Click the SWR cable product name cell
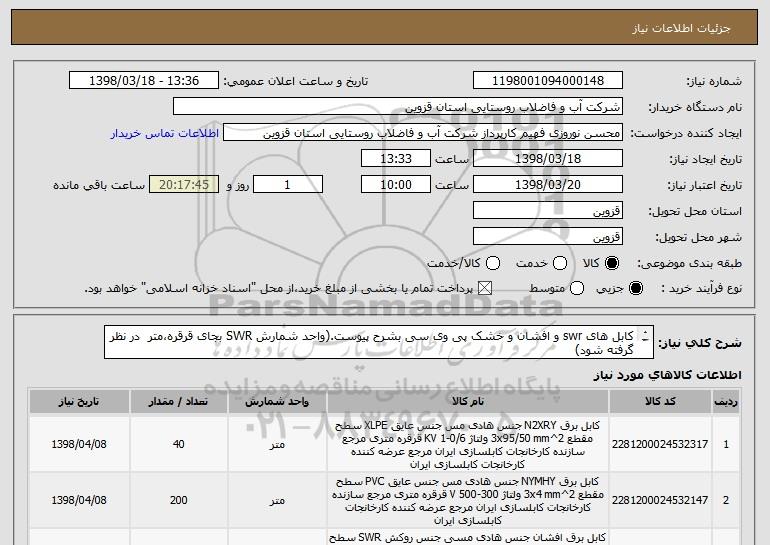 [x=468, y=538]
